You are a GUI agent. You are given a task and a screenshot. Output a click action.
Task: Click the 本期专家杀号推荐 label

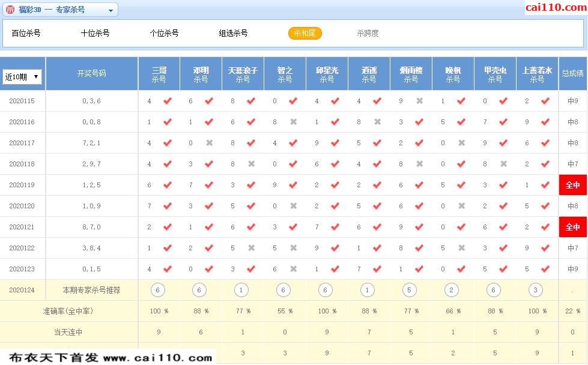tap(91, 290)
